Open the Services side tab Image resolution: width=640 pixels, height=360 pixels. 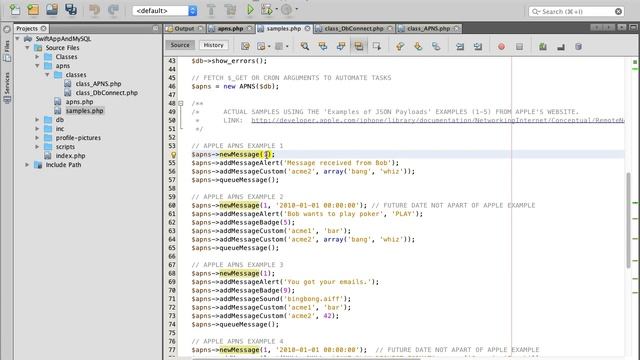coord(7,87)
